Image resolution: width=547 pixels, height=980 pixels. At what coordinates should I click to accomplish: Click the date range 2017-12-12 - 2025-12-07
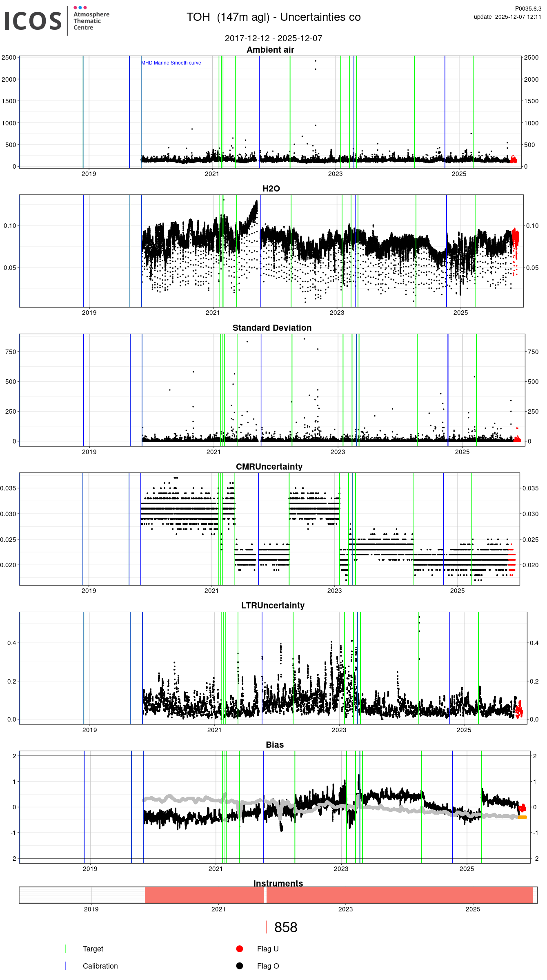click(x=273, y=38)
